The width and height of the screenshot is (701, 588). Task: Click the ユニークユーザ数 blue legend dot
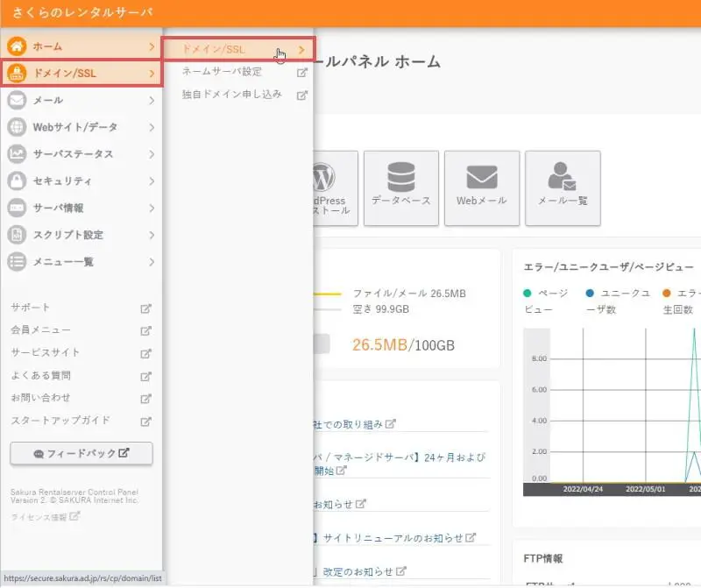(x=590, y=294)
